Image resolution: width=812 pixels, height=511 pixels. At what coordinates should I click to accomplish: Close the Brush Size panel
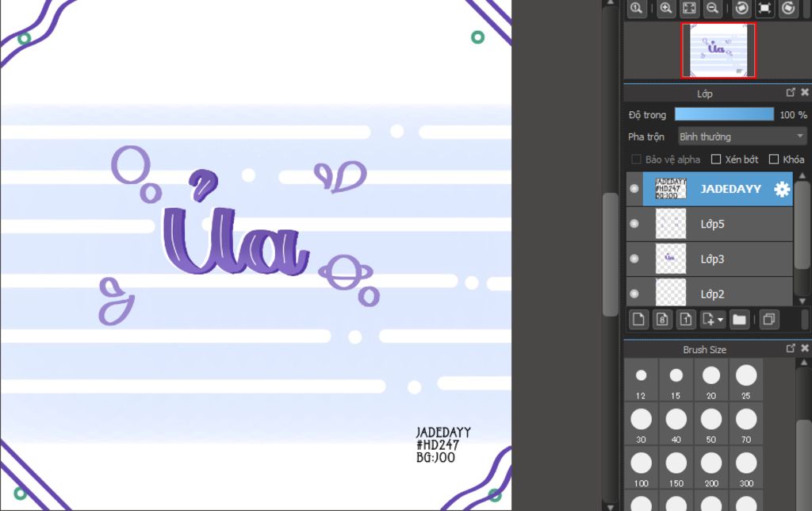pyautogui.click(x=805, y=348)
